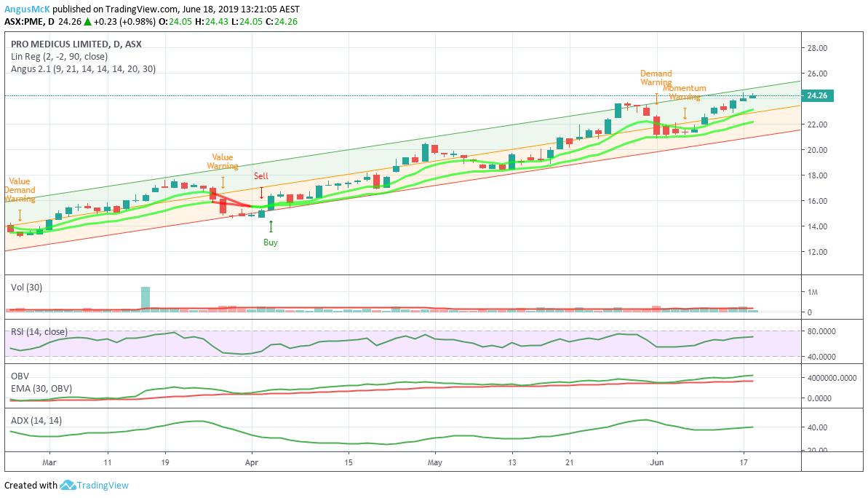Click the OBV indicator label

(x=20, y=376)
